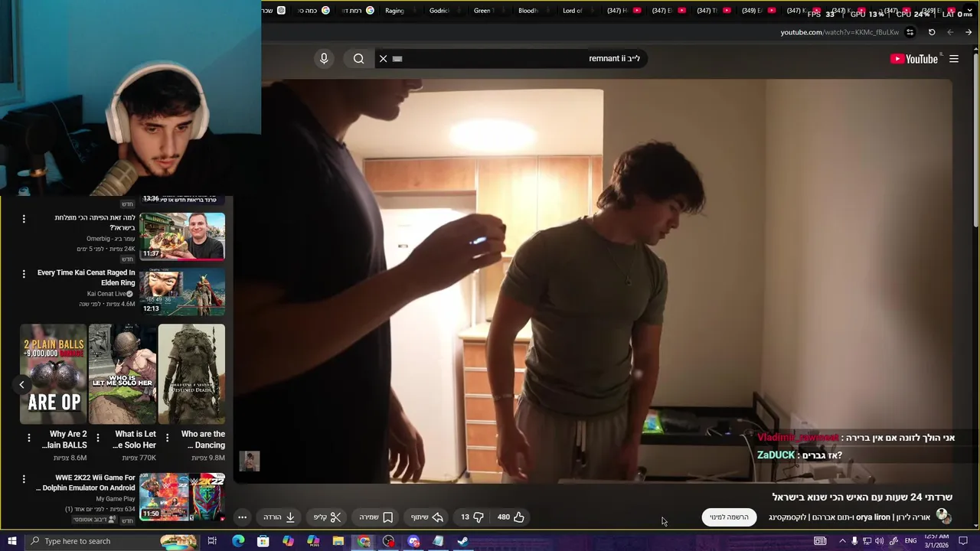
Task: Dislike the video (13 thumbs down)
Action: click(x=472, y=517)
